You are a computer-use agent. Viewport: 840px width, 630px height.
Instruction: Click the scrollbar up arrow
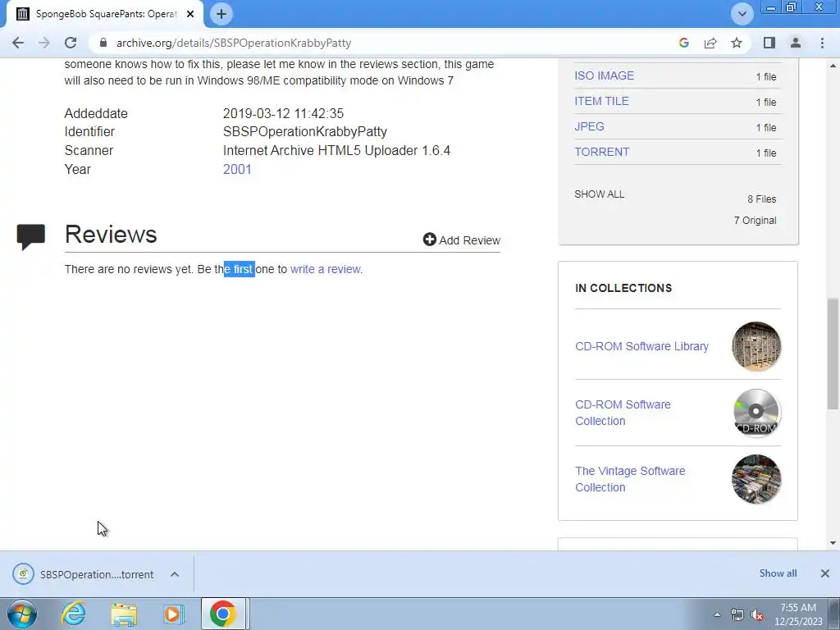pyautogui.click(x=833, y=66)
